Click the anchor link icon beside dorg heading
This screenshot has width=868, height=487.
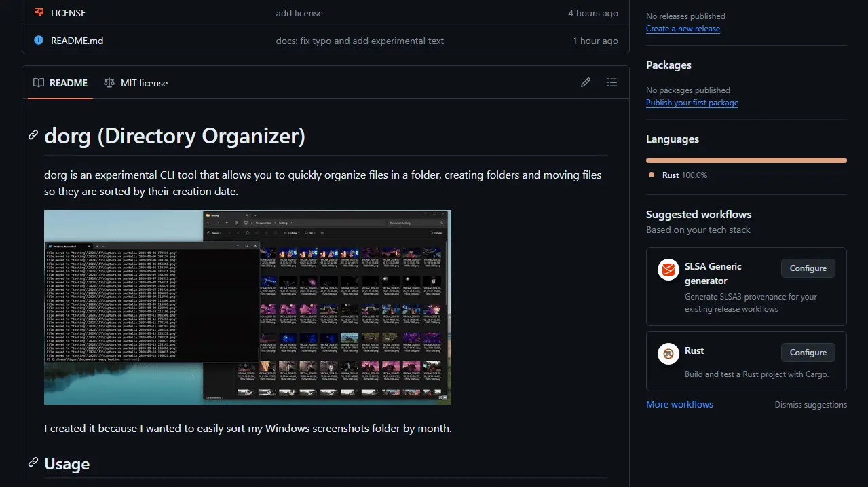[33, 135]
